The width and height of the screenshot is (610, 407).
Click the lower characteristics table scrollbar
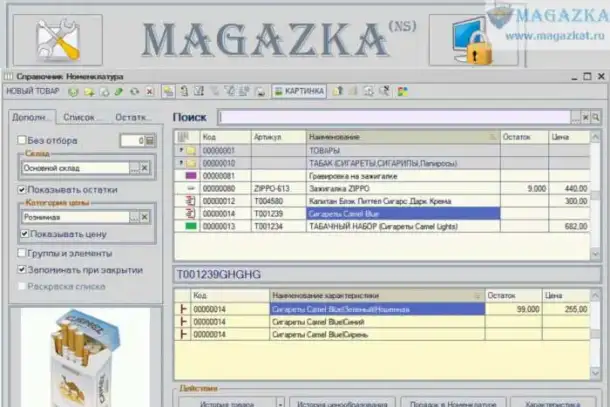pos(595,333)
